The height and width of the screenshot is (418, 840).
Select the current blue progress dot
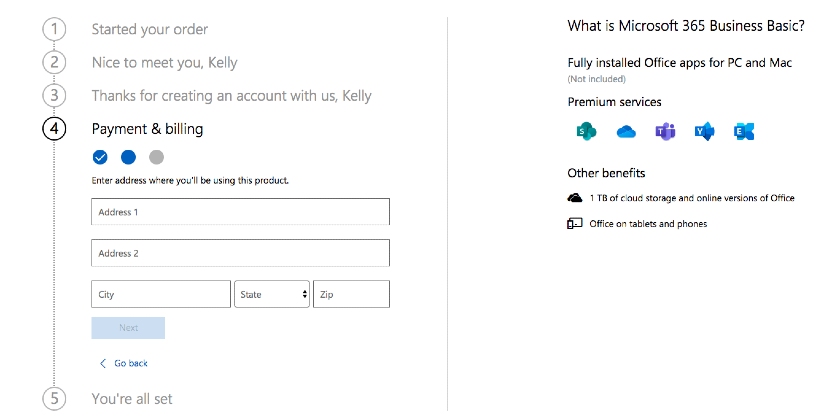[128, 157]
